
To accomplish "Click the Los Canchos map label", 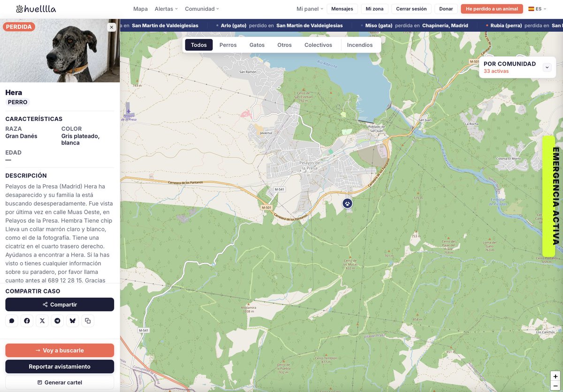I will click(x=545, y=332).
